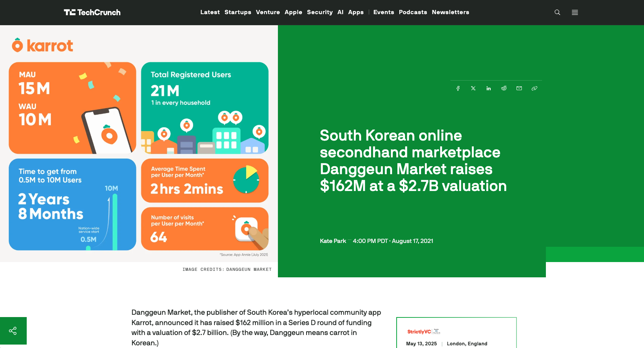Image resolution: width=644 pixels, height=348 pixels.
Task: Open the search magnifier icon
Action: 557,12
